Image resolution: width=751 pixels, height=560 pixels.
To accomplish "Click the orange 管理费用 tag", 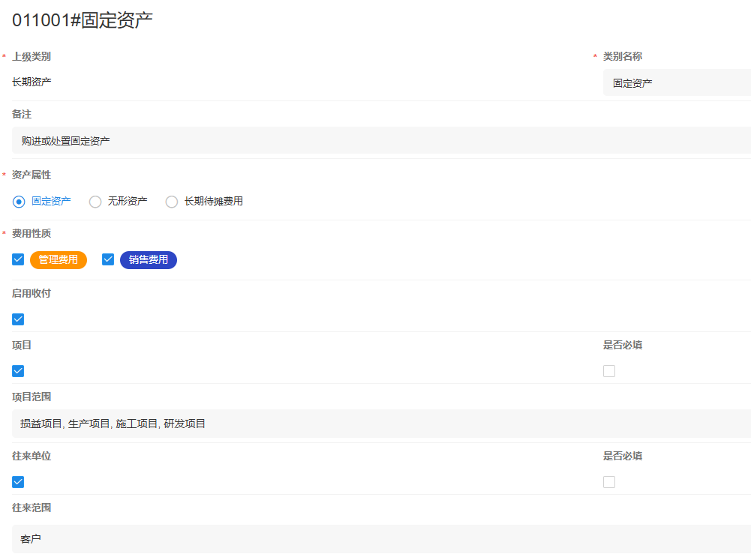I will (59, 260).
